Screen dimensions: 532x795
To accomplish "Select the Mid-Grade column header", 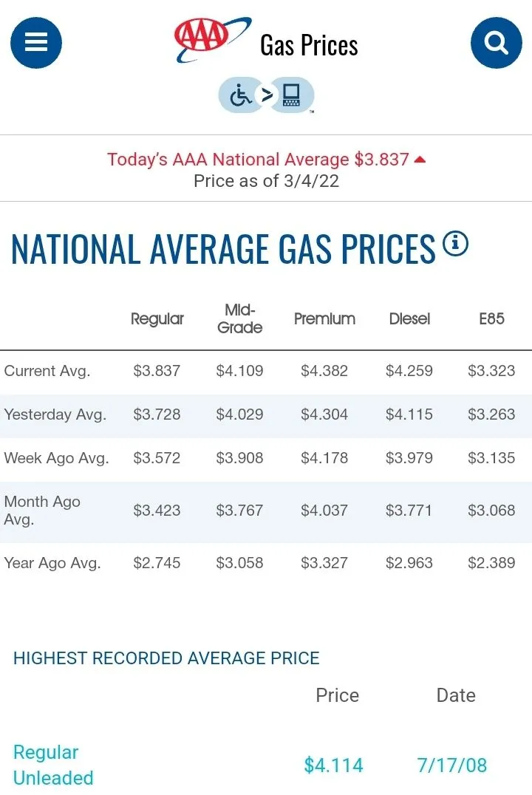I will coord(239,318).
